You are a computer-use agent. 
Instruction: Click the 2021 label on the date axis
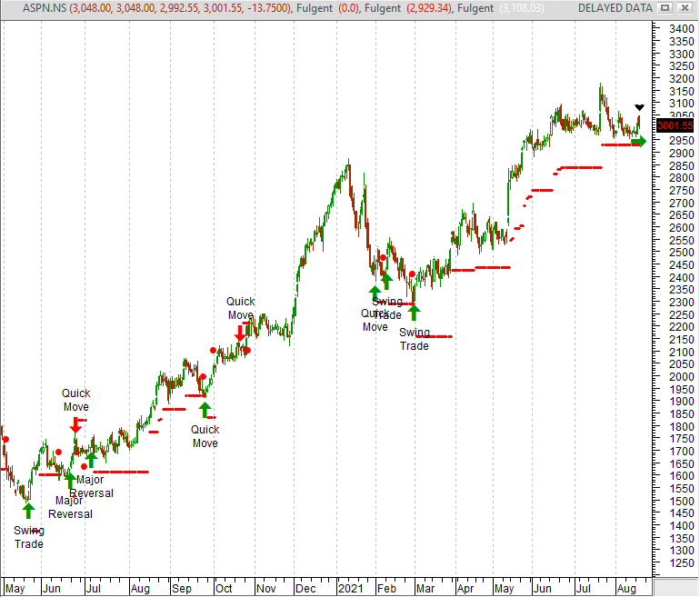click(350, 589)
